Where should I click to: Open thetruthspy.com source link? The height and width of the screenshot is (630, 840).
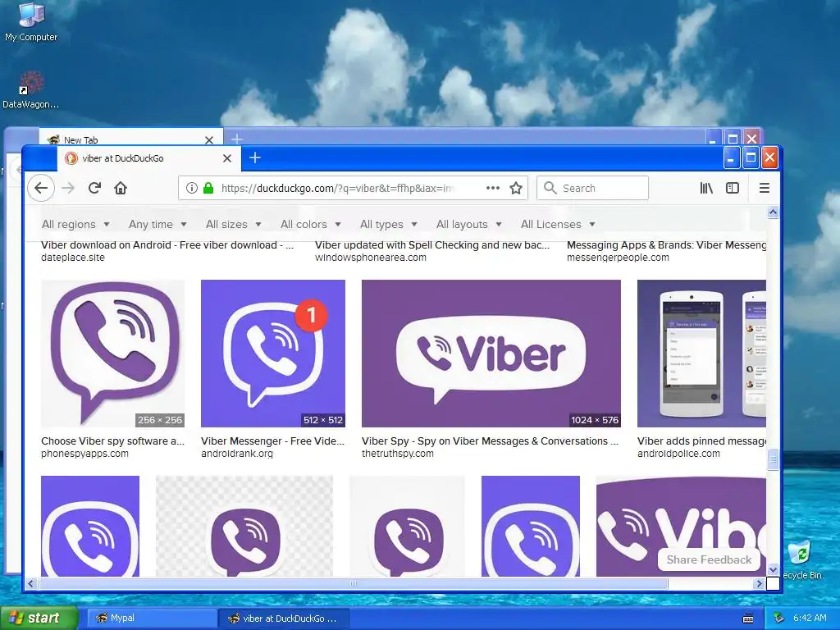(x=398, y=454)
